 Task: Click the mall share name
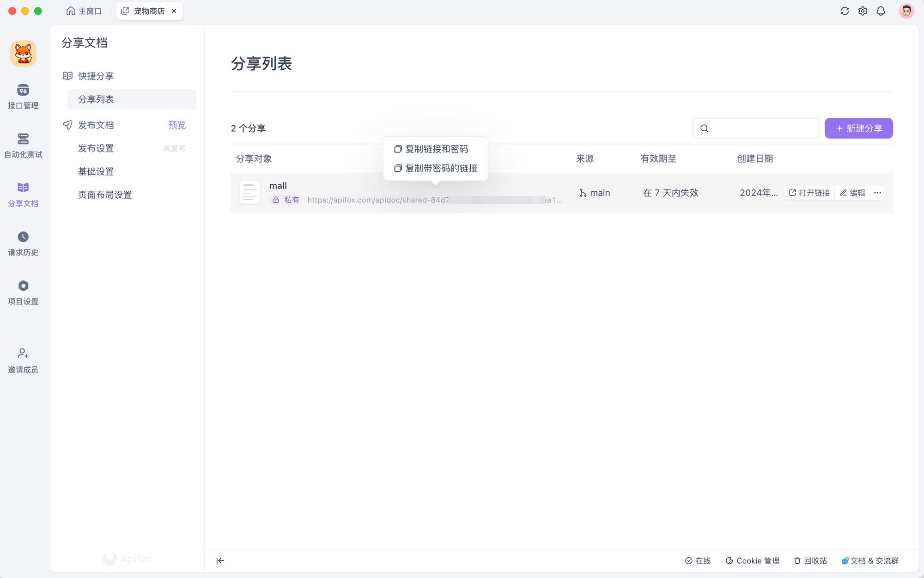278,185
